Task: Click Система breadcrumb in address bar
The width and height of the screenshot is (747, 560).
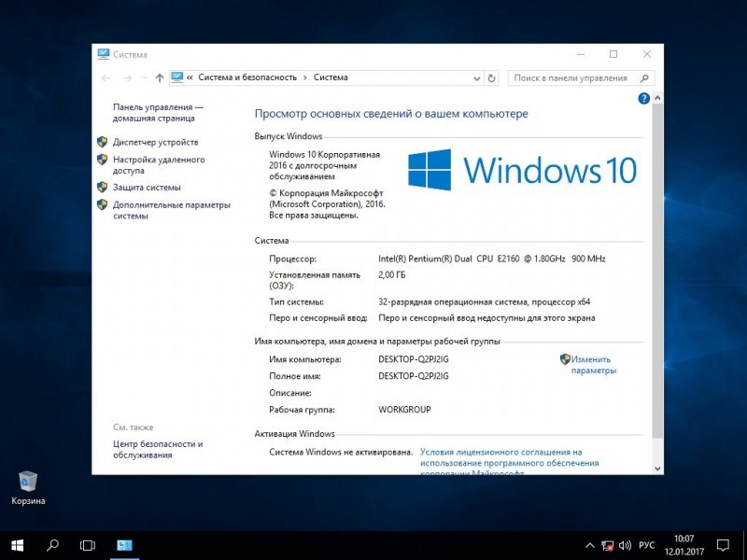Action: click(331, 77)
